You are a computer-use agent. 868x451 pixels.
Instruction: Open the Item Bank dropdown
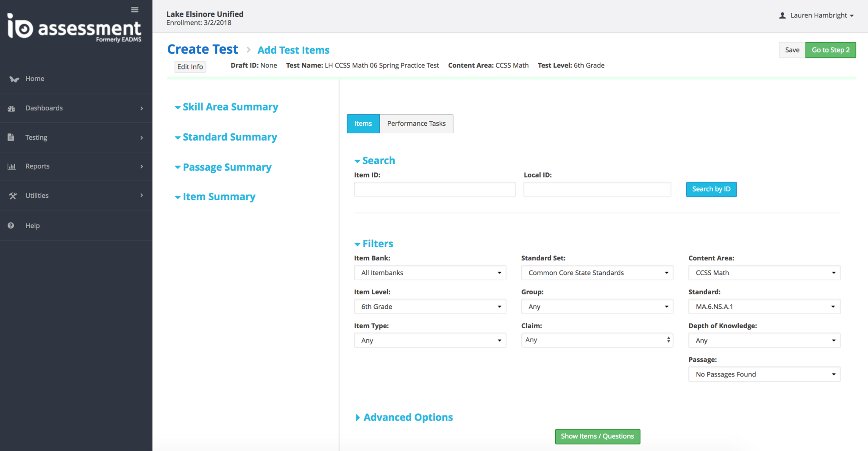coord(430,273)
